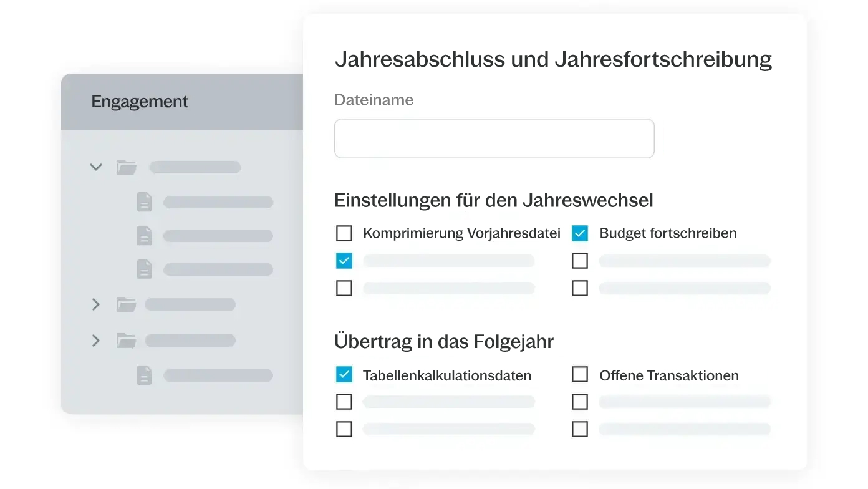Enable Komprimierung Vorjahresdatei checkbox

(x=344, y=233)
